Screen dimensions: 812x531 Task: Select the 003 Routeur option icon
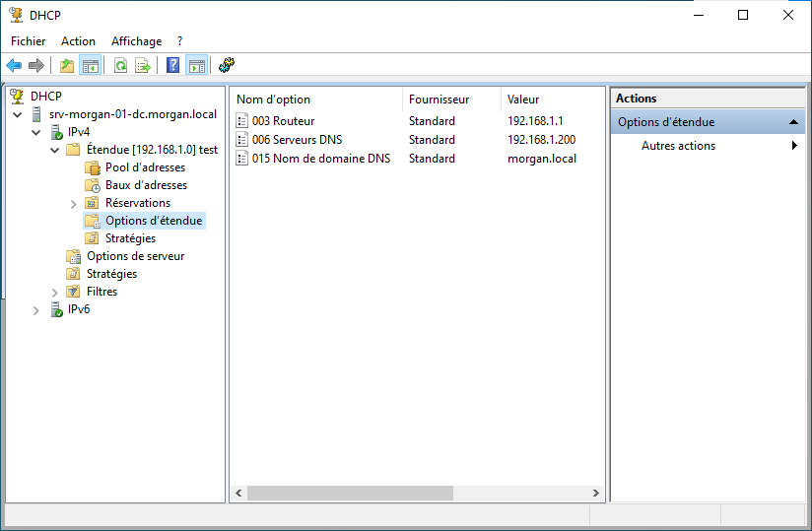point(242,121)
